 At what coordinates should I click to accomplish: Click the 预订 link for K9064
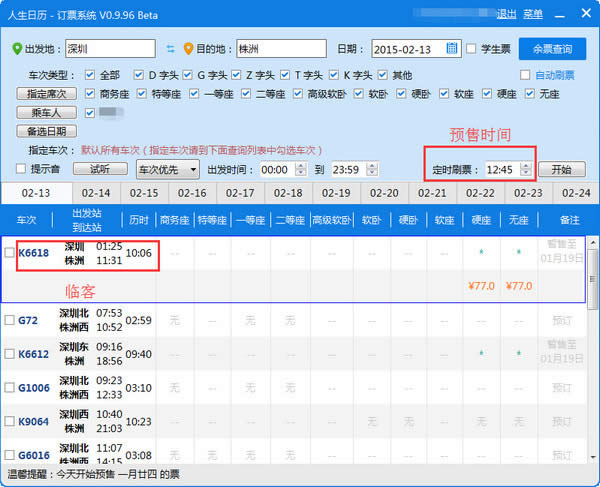pos(562,421)
